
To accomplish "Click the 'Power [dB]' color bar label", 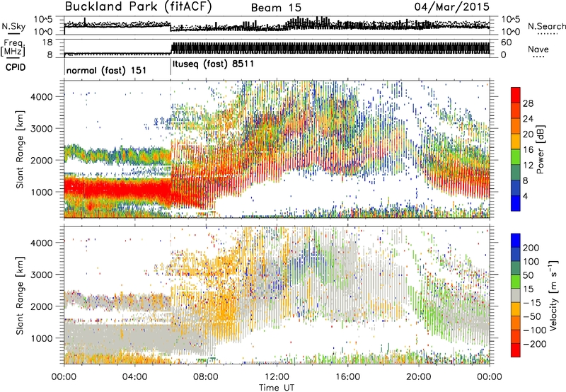I will [x=541, y=149].
